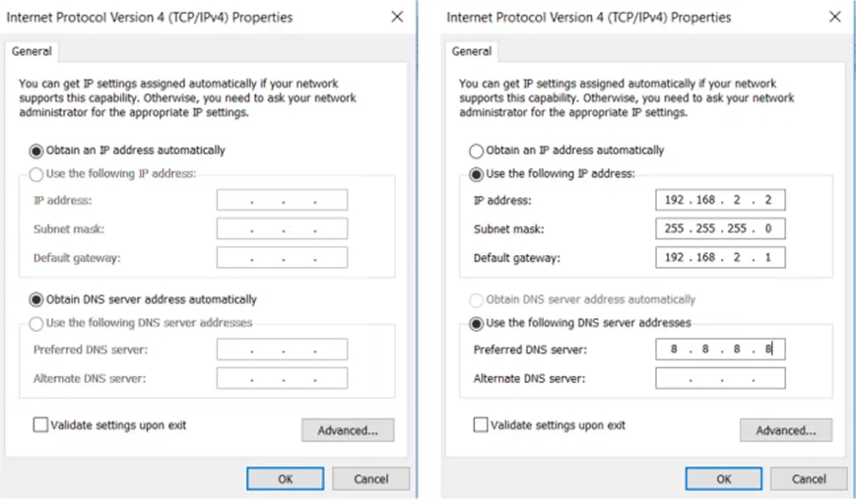Click the empty Alternate DNS server field in right dialog
This screenshot has width=856, height=504.
[x=721, y=379]
